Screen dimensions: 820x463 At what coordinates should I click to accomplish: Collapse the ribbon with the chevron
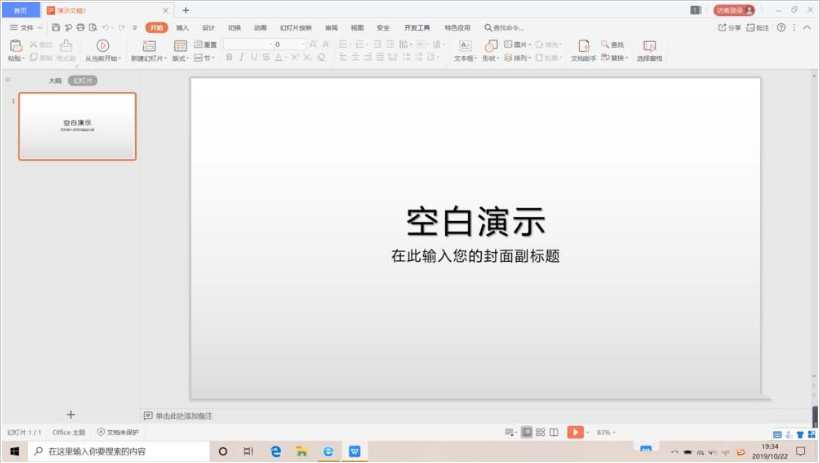click(807, 27)
